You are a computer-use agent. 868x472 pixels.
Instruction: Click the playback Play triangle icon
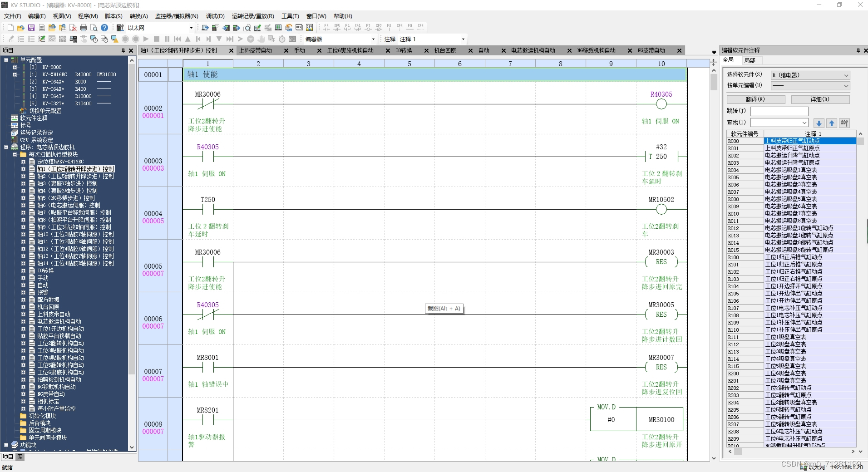pyautogui.click(x=146, y=39)
